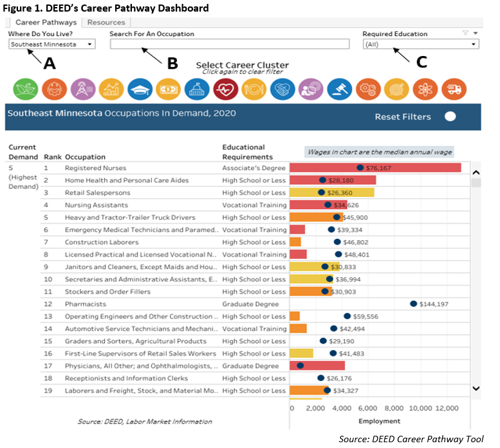The height and width of the screenshot is (448, 500).
Task: Open the Resources tab
Action: (106, 23)
